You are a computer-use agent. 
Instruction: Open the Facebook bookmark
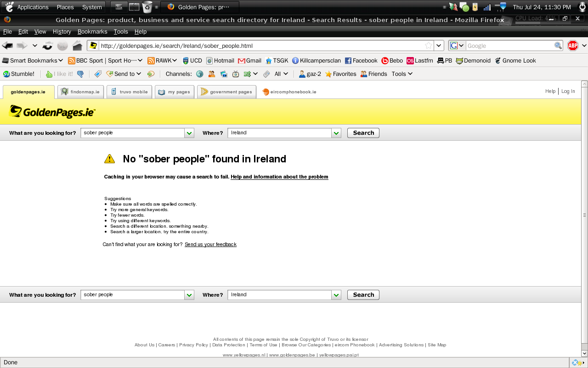coord(361,61)
